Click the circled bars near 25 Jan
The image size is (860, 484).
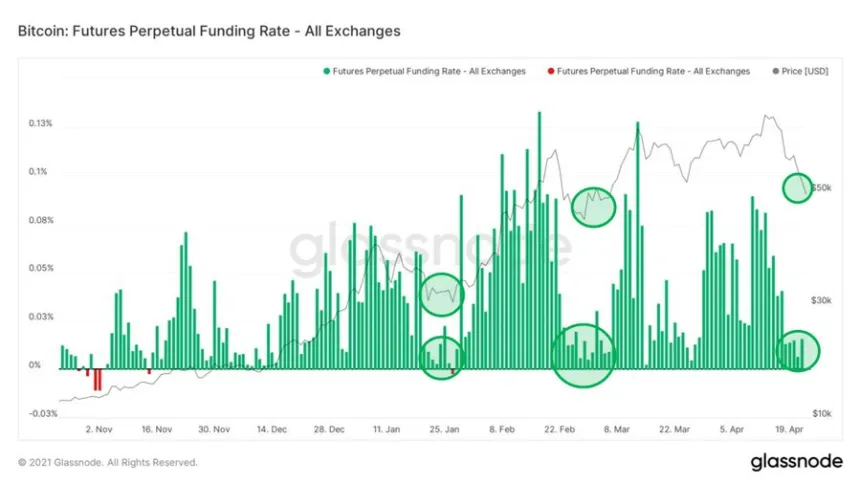pyautogui.click(x=441, y=356)
